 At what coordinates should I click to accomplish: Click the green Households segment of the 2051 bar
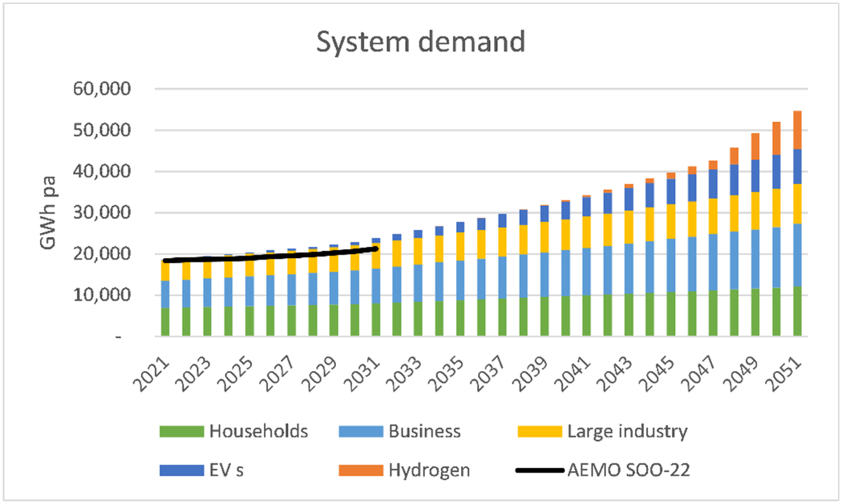[798, 311]
